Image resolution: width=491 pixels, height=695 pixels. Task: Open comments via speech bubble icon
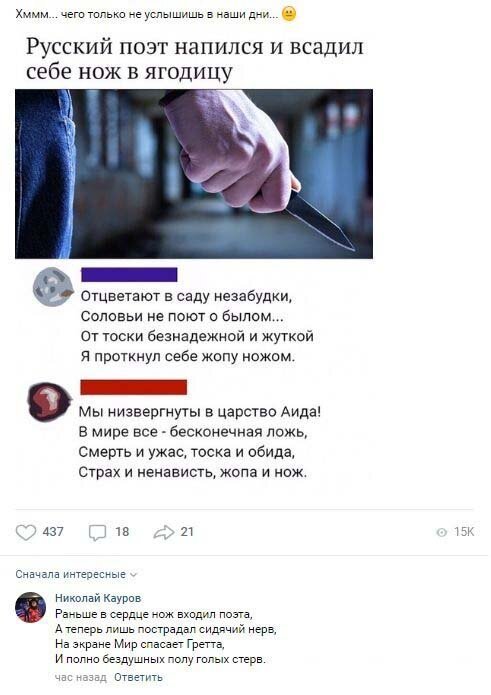click(x=97, y=532)
